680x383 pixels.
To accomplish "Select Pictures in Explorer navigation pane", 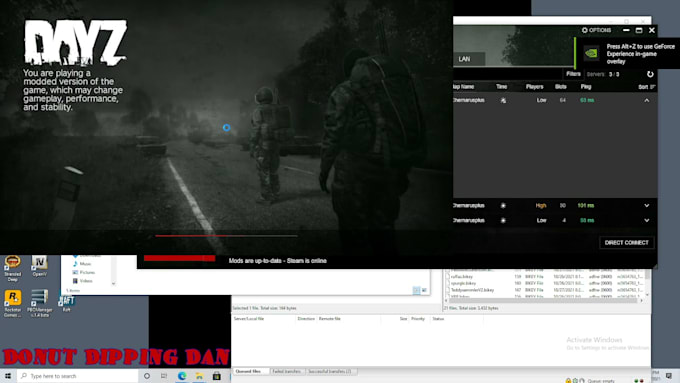I will pyautogui.click(x=87, y=272).
